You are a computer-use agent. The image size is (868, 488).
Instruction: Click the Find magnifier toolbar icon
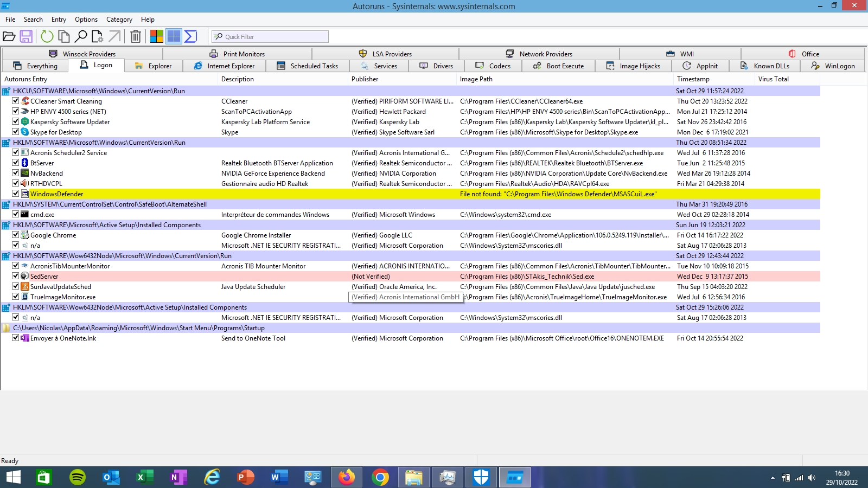[x=81, y=36]
